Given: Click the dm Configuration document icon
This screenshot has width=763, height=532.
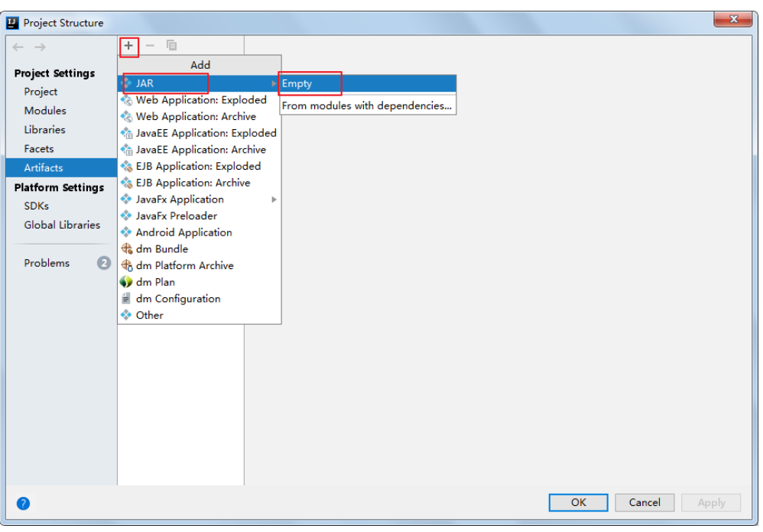Looking at the screenshot, I should (126, 299).
